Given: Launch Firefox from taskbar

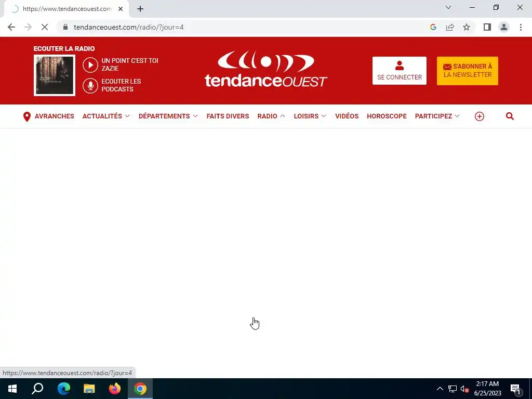Looking at the screenshot, I should pyautogui.click(x=115, y=389).
